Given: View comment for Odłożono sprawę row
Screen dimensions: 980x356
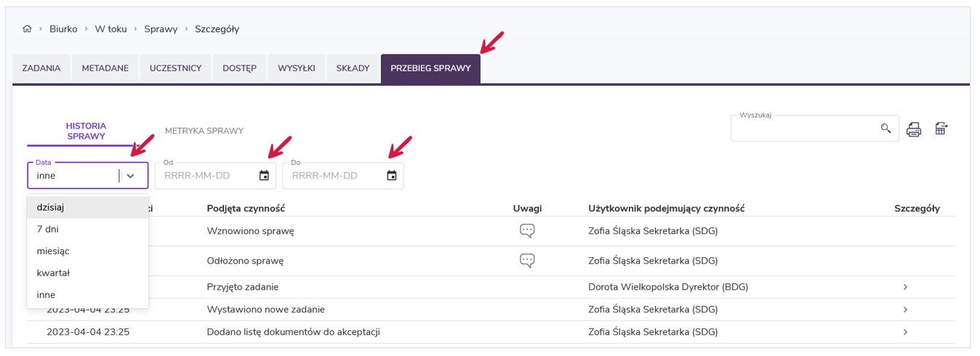Looking at the screenshot, I should tap(527, 260).
